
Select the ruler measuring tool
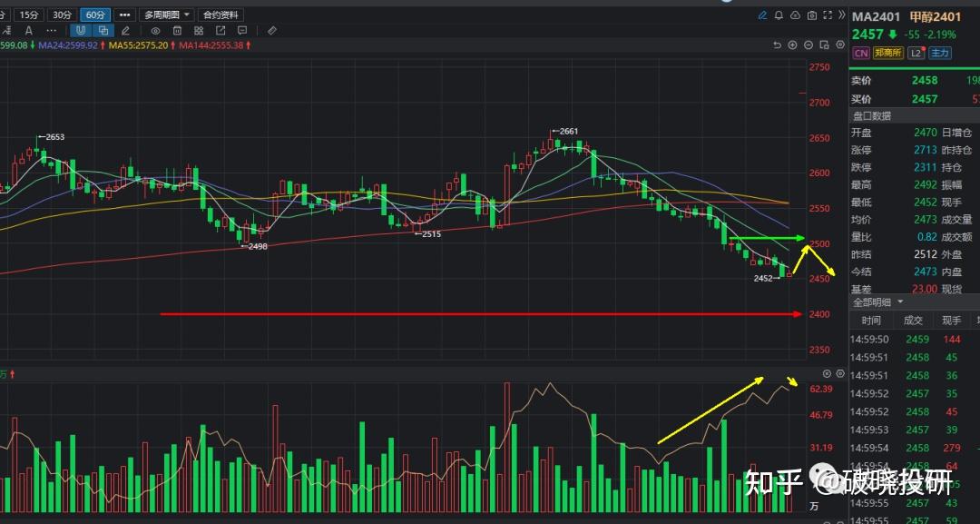(x=271, y=30)
